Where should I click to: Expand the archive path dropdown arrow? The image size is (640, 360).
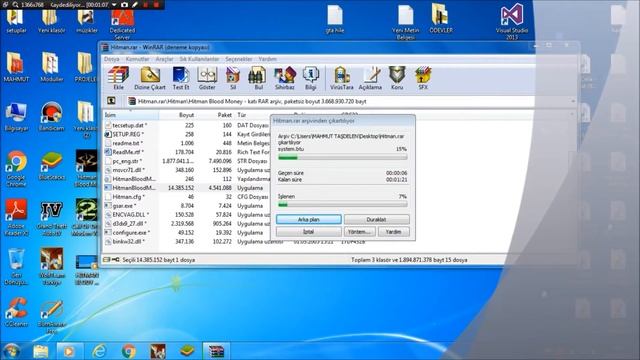point(573,101)
